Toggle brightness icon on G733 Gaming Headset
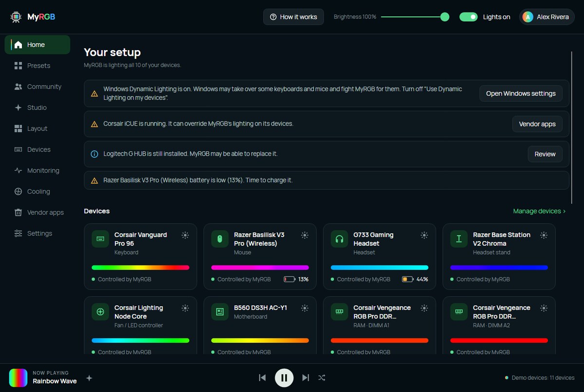The image size is (584, 392). [x=424, y=235]
